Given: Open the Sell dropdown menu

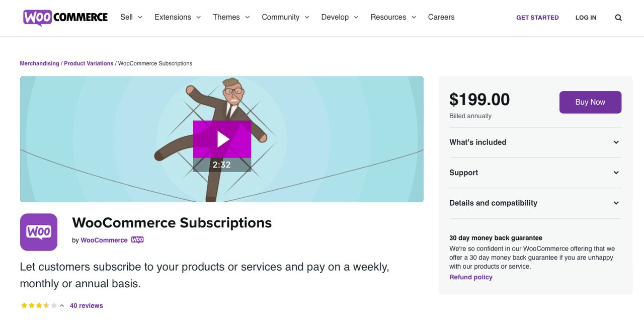Looking at the screenshot, I should pos(131,17).
